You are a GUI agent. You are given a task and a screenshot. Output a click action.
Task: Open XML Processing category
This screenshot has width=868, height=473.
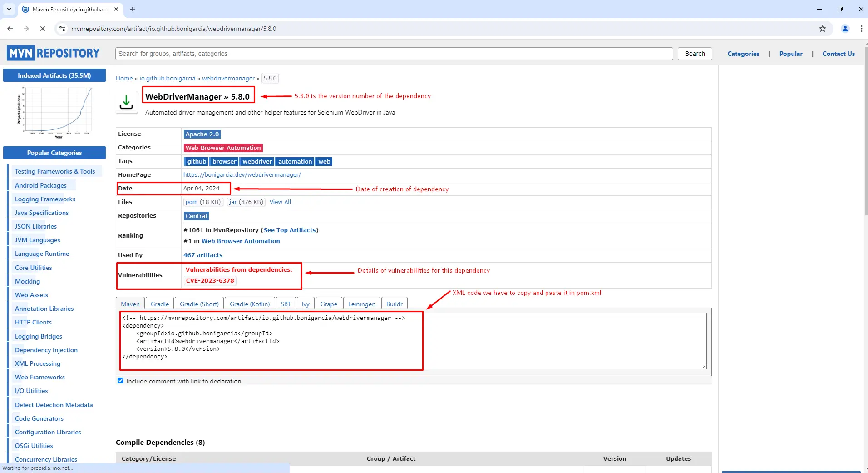tap(38, 363)
